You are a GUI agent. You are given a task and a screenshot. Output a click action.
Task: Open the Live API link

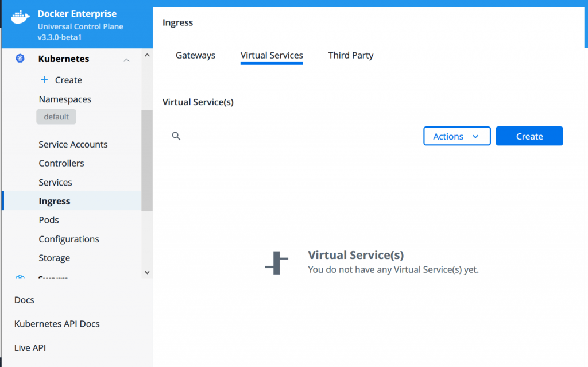pyautogui.click(x=30, y=348)
